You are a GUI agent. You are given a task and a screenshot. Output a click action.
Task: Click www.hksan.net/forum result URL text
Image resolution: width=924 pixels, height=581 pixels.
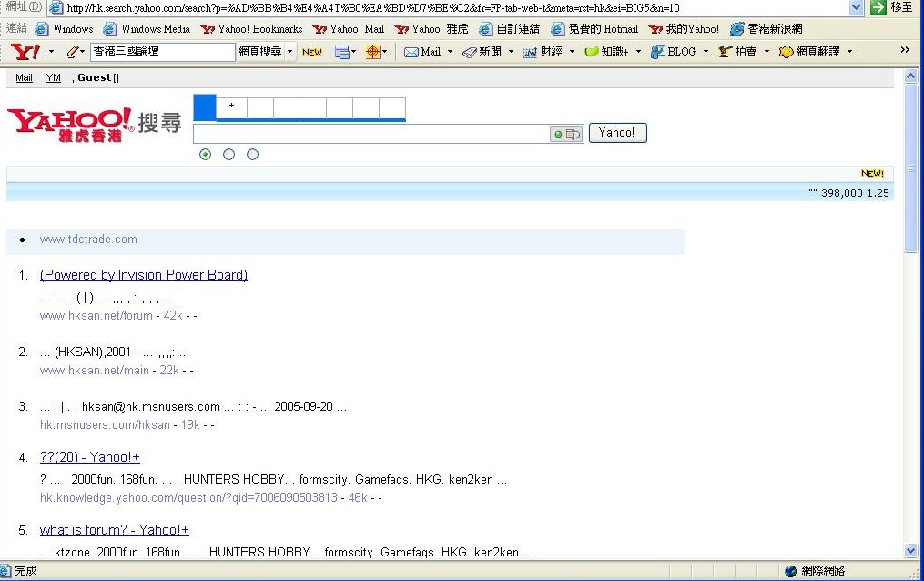[96, 316]
